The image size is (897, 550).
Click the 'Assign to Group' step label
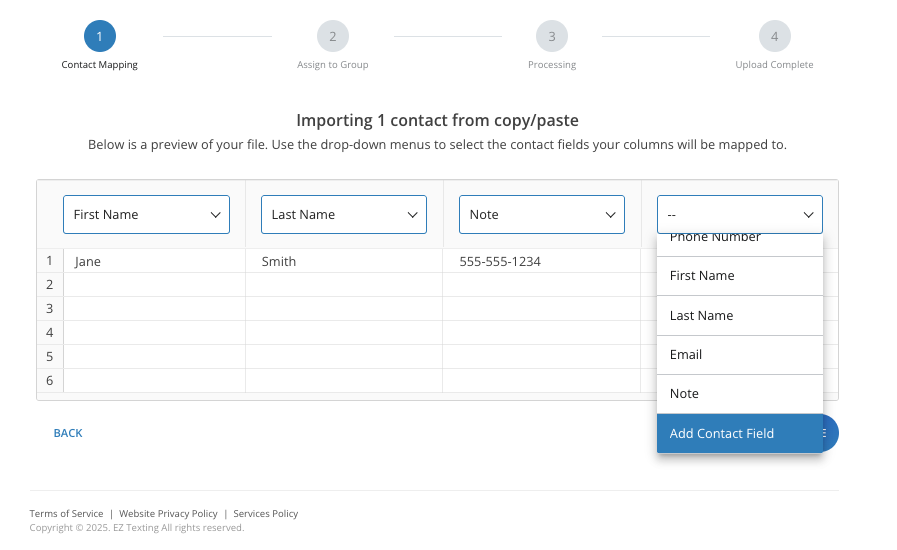pyautogui.click(x=332, y=65)
